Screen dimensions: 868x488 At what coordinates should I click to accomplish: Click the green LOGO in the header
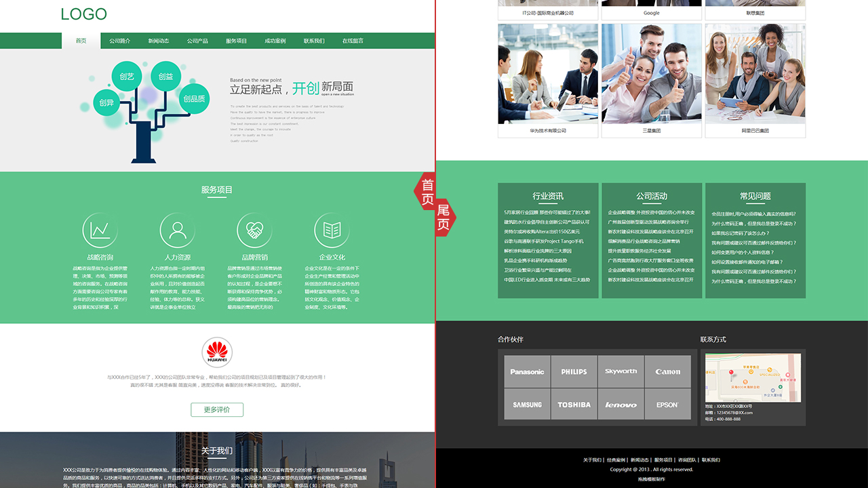pyautogui.click(x=83, y=14)
